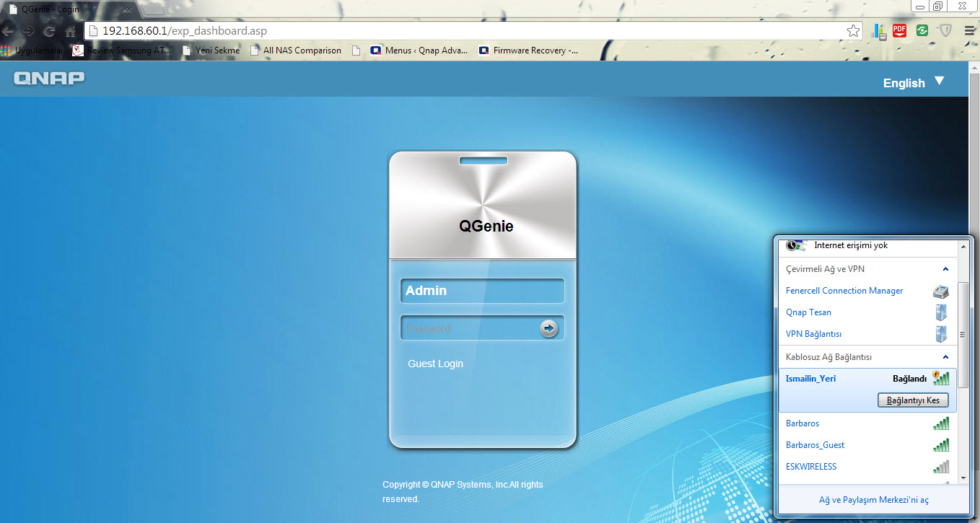Image resolution: width=980 pixels, height=523 pixels.
Task: Open Firmware Recovery bookmark
Action: (528, 50)
